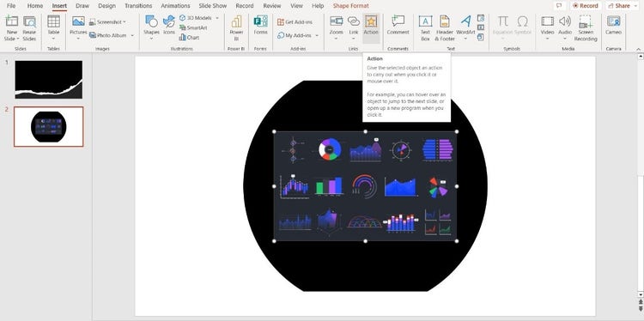This screenshot has height=321, width=644.
Task: Click the Symbol omega icon
Action: 522,21
